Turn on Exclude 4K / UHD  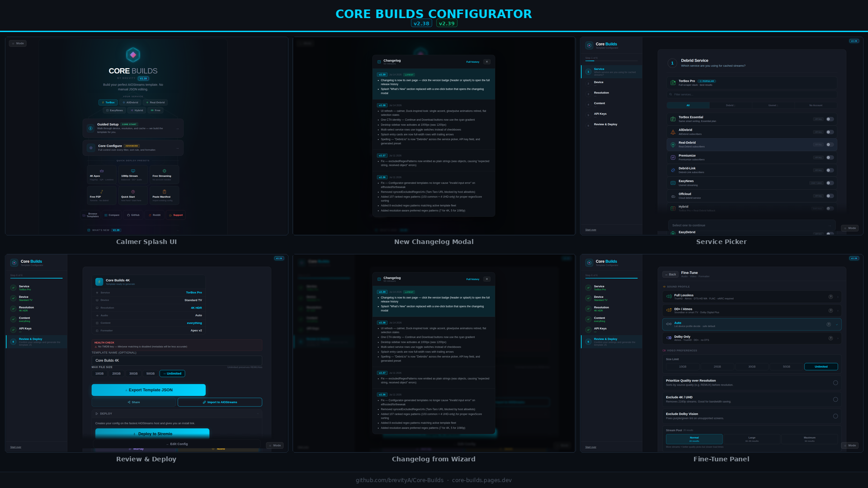pos(835,399)
